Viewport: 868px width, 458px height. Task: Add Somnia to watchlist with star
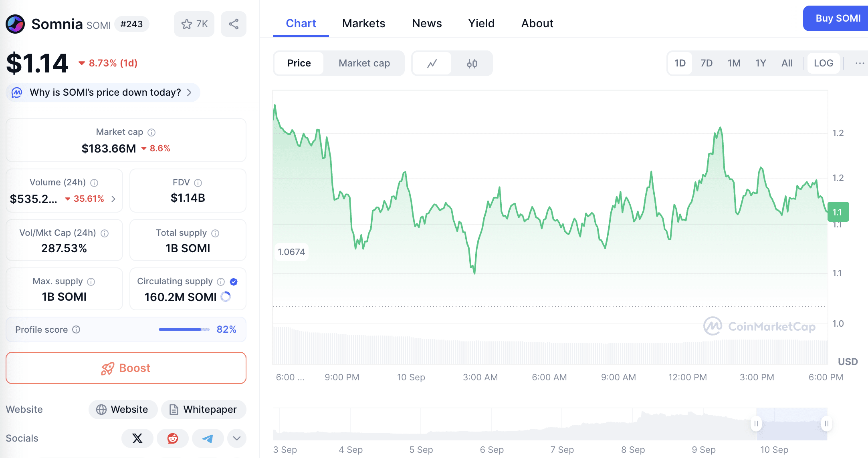[x=194, y=24]
